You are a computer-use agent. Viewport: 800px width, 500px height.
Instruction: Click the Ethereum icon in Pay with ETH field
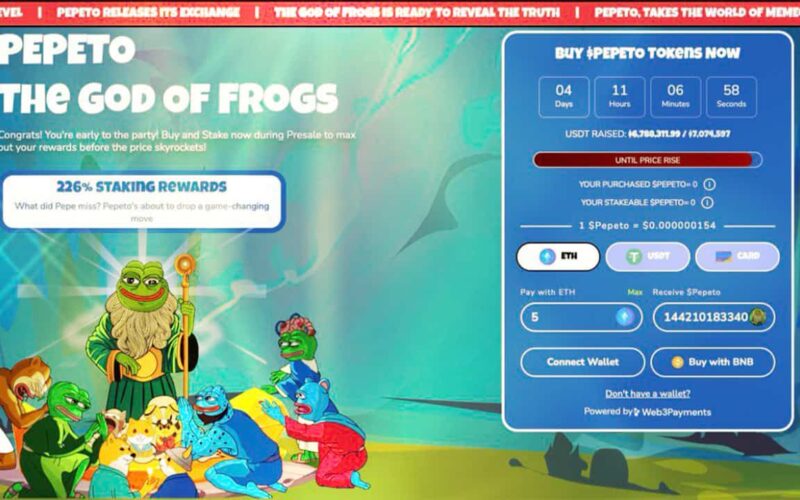click(624, 317)
